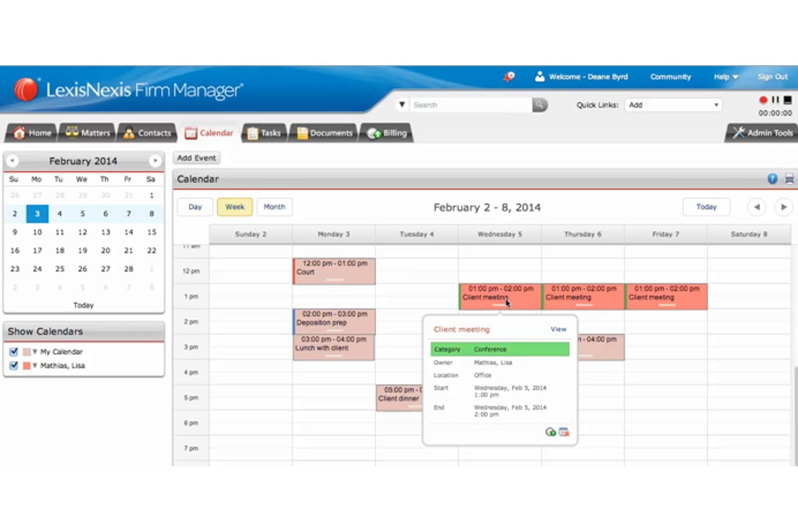Click the user profile icon next to Welcome
This screenshot has height=532, width=798.
pos(539,77)
